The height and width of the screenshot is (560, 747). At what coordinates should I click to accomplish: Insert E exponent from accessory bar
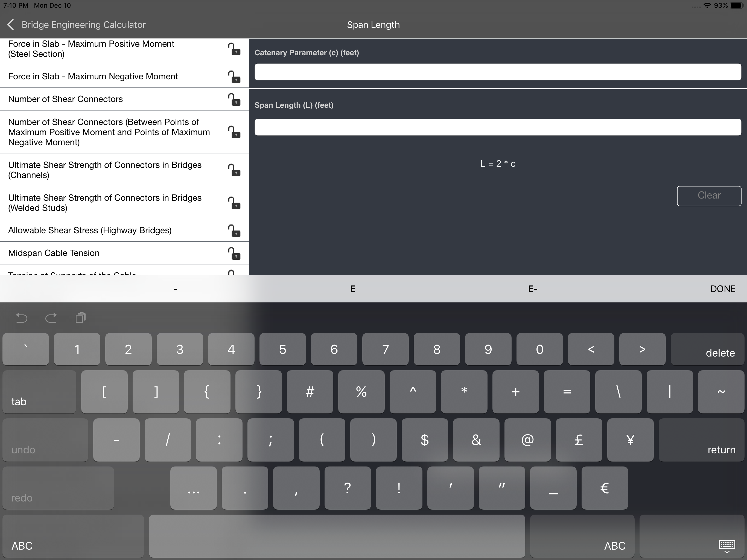pos(352,289)
